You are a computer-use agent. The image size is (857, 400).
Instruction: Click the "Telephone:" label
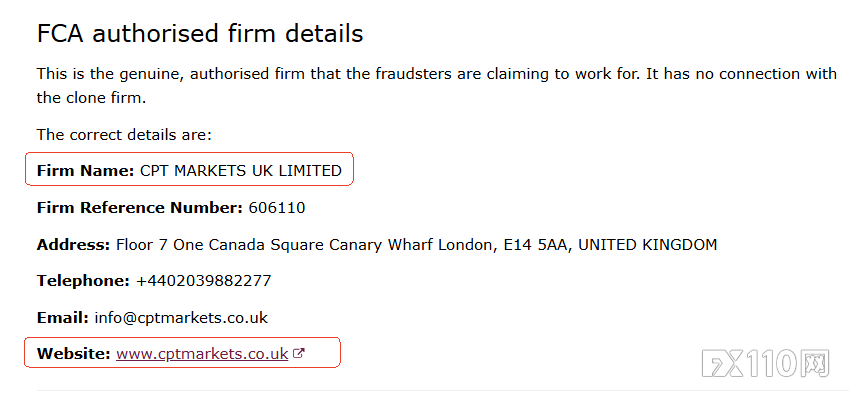tap(83, 281)
